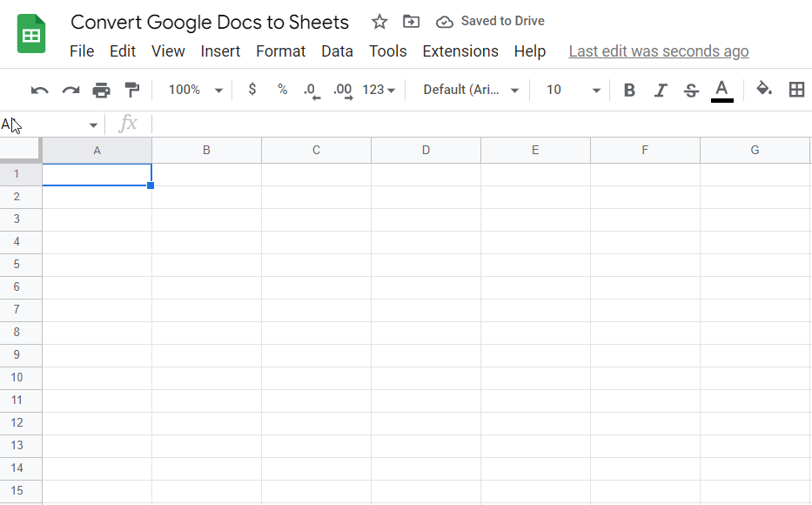Open the Help menu
Viewport: 812px width, 505px height.
(x=530, y=51)
